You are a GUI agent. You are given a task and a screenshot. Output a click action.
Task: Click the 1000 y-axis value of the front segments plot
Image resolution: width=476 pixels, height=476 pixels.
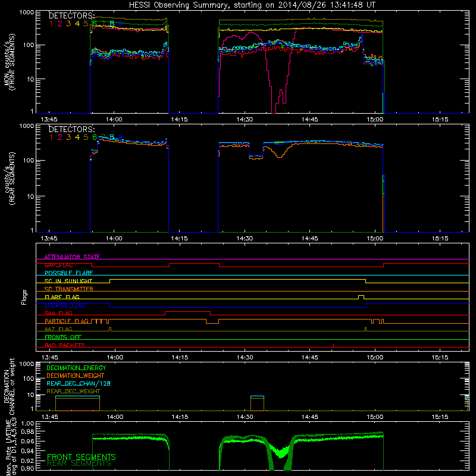(27, 12)
